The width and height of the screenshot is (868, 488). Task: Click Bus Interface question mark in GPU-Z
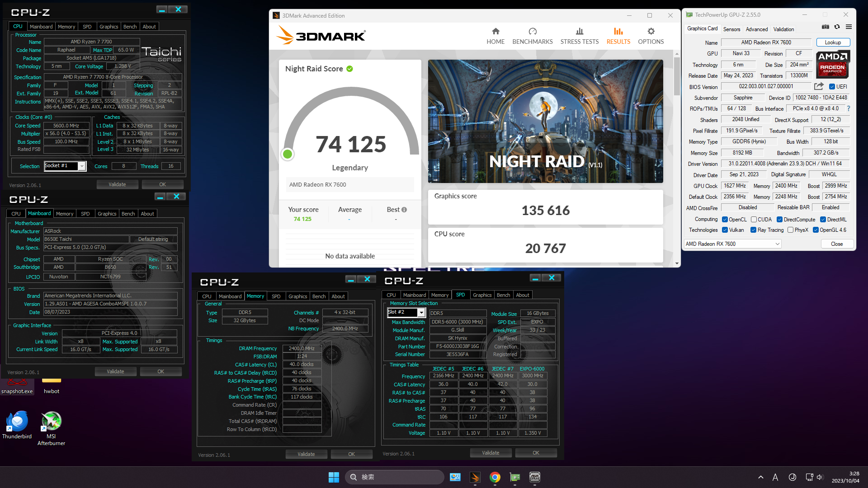(x=849, y=108)
